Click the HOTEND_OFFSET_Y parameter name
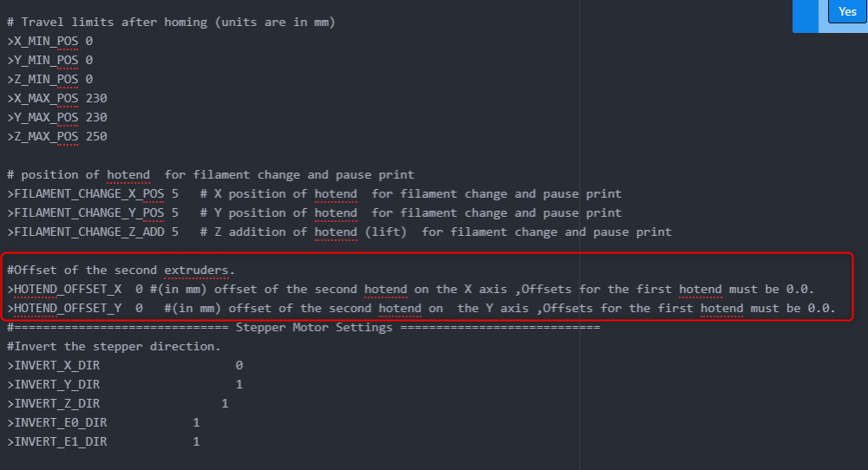Screen dimensions: 868x470 point(68,309)
